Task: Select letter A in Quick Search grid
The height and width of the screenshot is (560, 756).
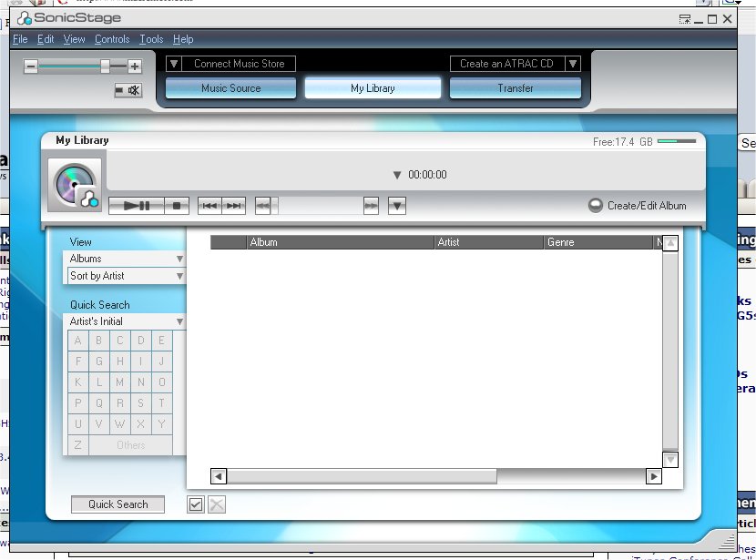Action: coord(77,341)
